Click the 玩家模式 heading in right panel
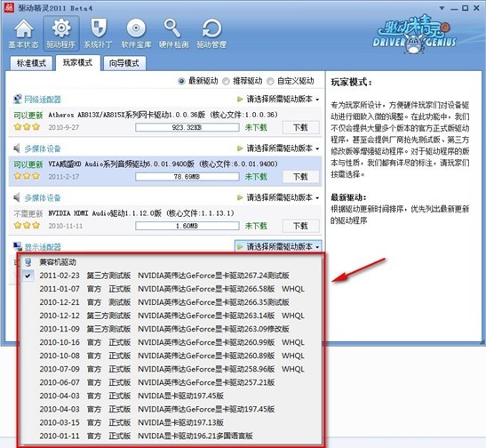486x448 pixels. pyautogui.click(x=351, y=82)
